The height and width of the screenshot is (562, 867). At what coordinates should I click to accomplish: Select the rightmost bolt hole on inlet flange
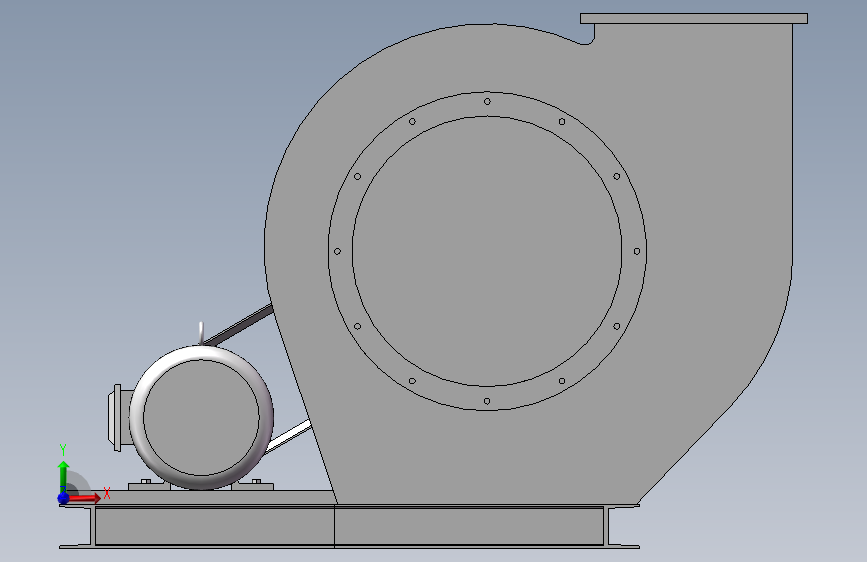coord(637,251)
